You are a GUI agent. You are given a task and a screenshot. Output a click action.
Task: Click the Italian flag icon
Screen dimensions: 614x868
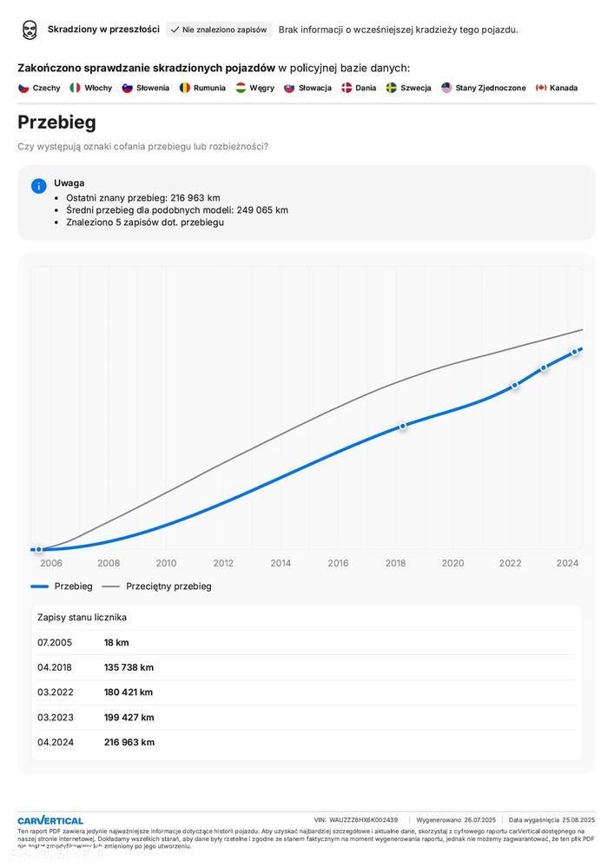(76, 88)
